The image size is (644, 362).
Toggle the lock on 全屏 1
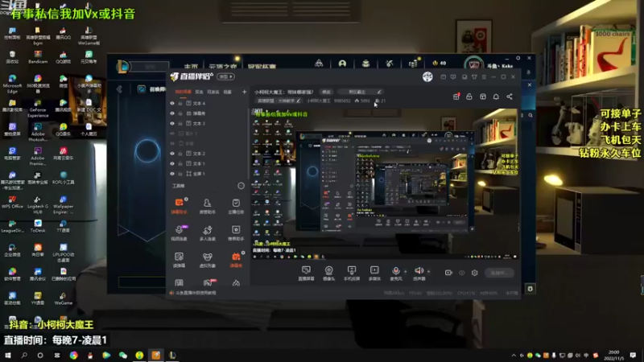[x=180, y=174]
